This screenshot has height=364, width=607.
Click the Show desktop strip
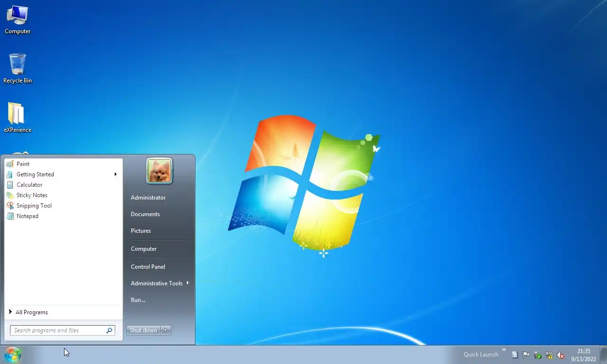(604, 355)
